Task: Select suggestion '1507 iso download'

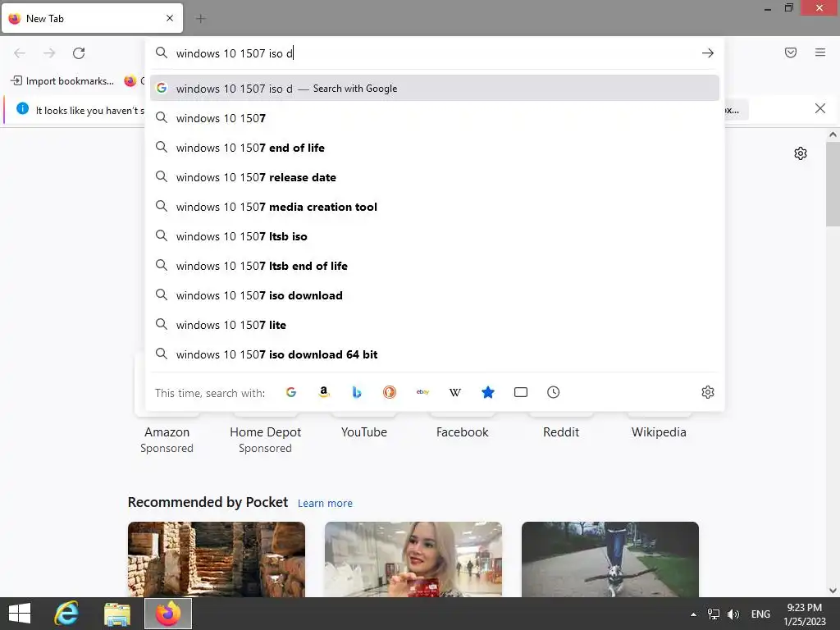Action: tap(435, 294)
